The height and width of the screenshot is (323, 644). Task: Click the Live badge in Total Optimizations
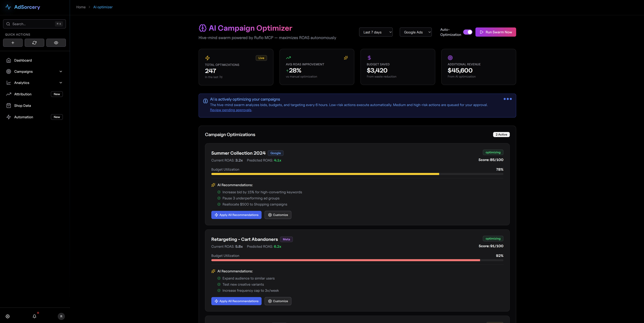[261, 58]
